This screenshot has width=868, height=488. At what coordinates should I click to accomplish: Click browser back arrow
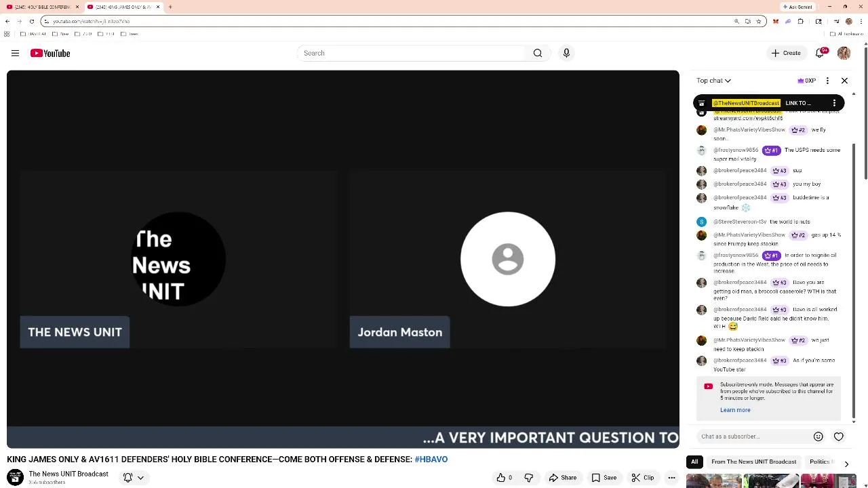[7, 21]
